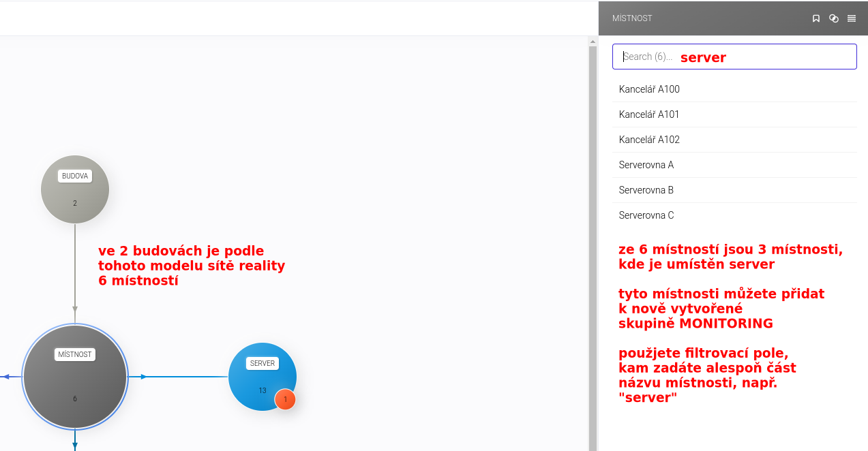Click the orange badge showing 1 on SERVER

[x=285, y=399]
